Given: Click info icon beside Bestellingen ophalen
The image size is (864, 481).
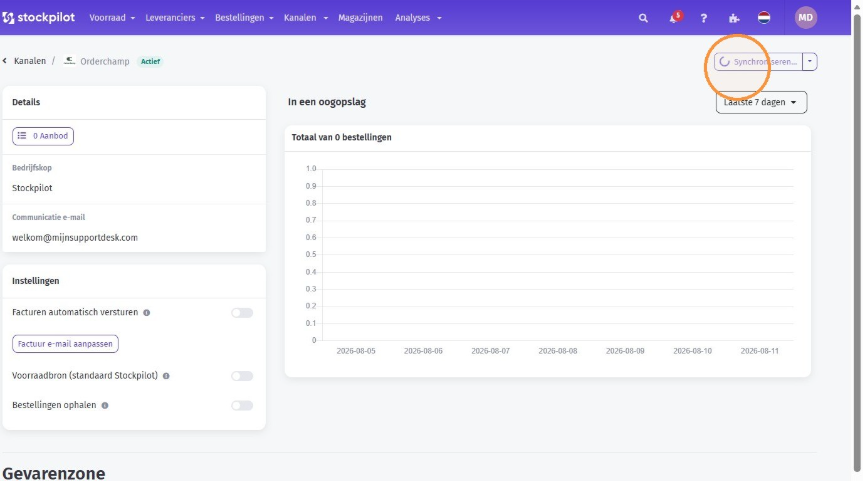Looking at the screenshot, I should [x=105, y=406].
